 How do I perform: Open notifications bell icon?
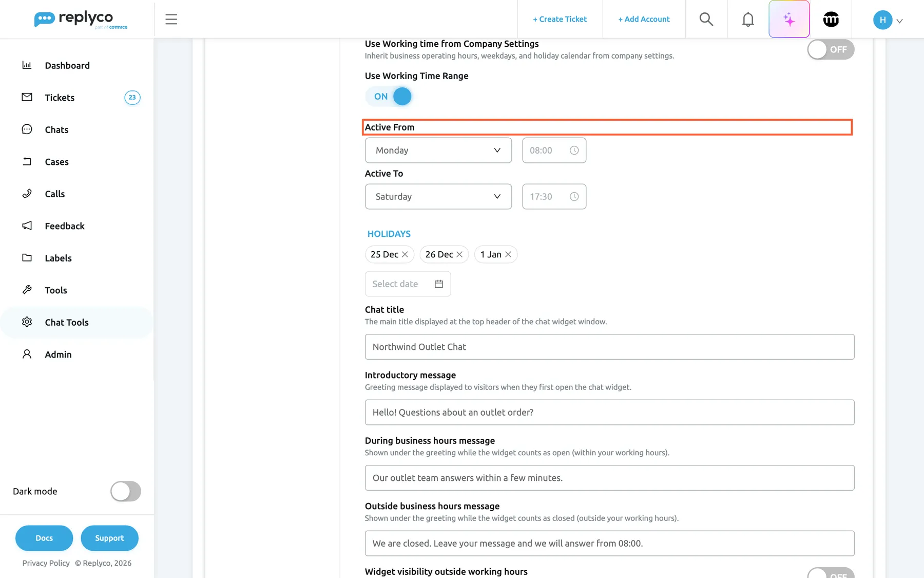[748, 19]
